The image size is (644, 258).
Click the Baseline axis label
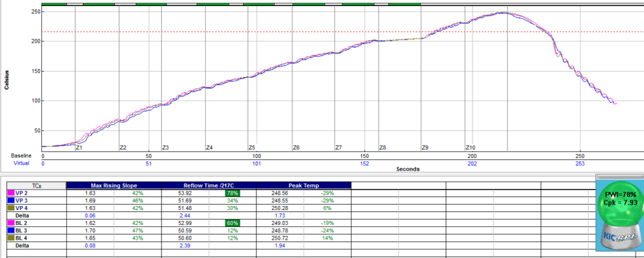(x=21, y=156)
